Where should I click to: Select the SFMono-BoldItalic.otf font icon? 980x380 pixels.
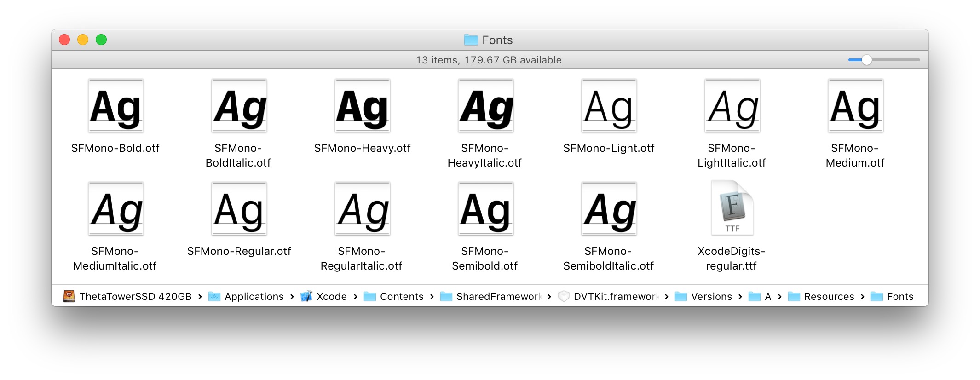(239, 106)
